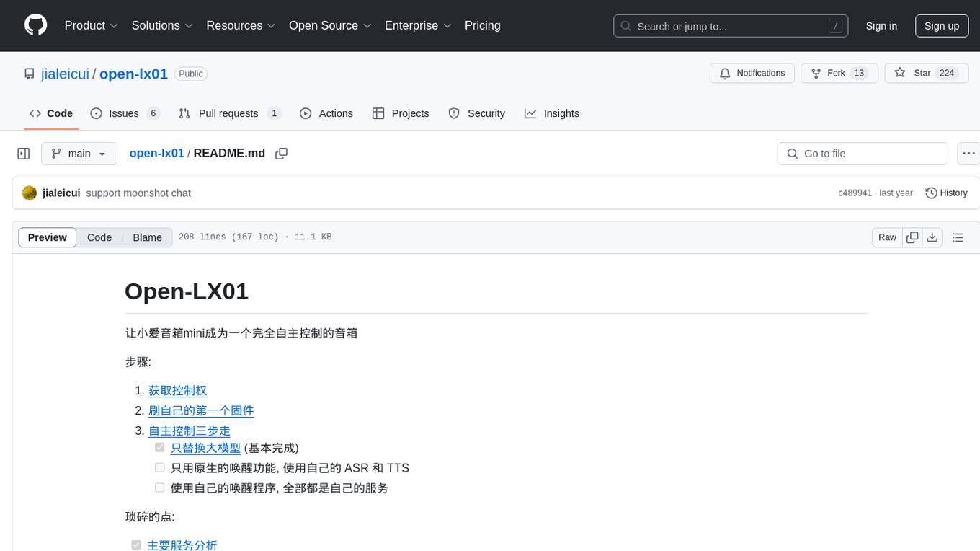Click the star count 224
The width and height of the screenshot is (980, 551).
[x=947, y=74]
